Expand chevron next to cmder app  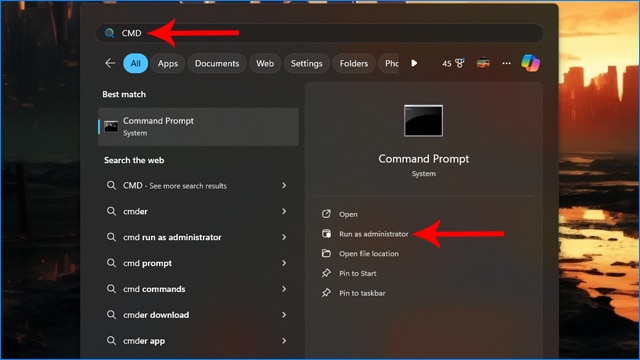(x=284, y=341)
